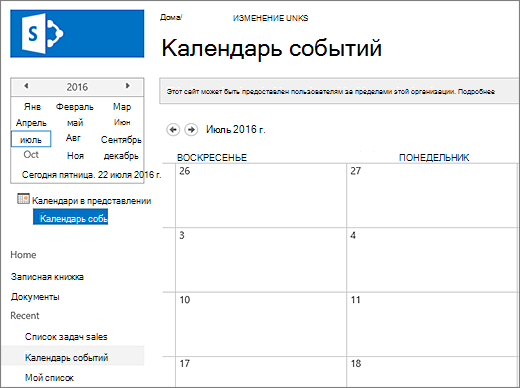Select highlighted Календарь событий overlay entry
The width and height of the screenshot is (520, 388).
point(70,217)
